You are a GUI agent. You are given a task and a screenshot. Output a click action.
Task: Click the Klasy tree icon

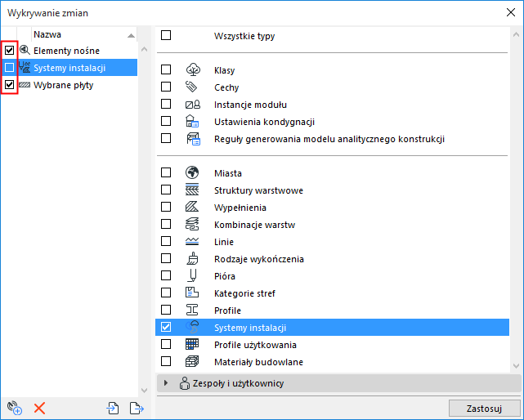pyautogui.click(x=193, y=69)
